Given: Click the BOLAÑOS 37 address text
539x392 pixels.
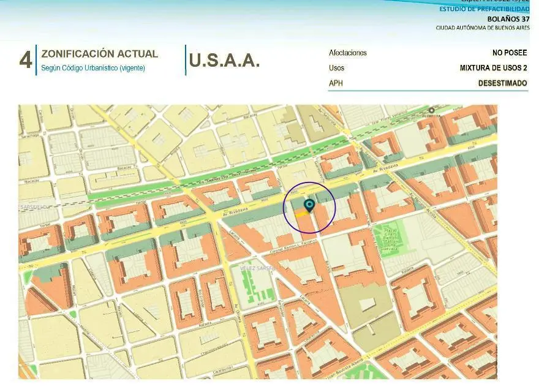Looking at the screenshot, I should coord(508,19).
